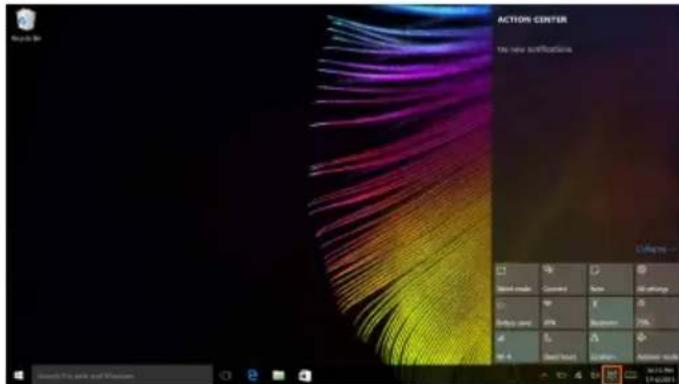Turn off the Bluetooth tile
The image size is (679, 384).
click(x=610, y=313)
